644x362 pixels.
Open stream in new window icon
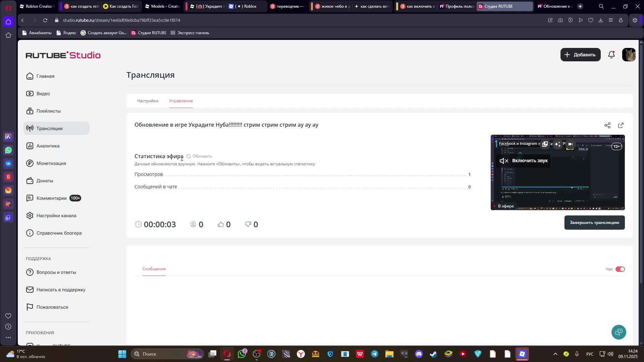621,125
